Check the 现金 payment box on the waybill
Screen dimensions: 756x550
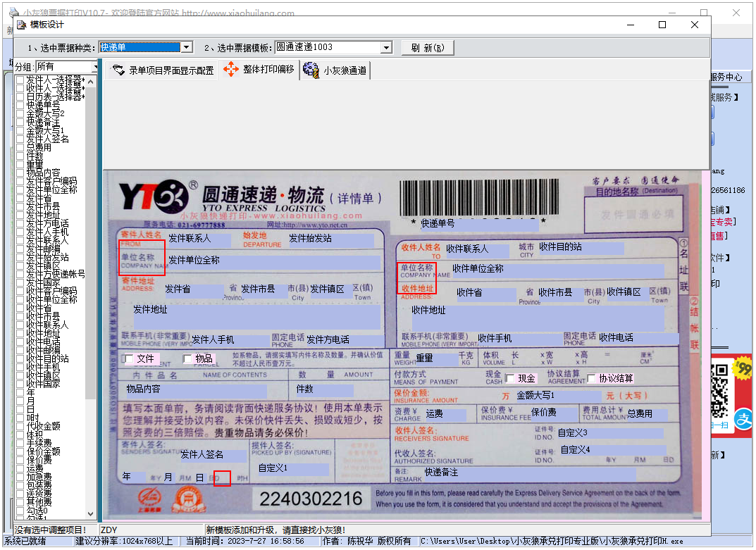(x=509, y=378)
